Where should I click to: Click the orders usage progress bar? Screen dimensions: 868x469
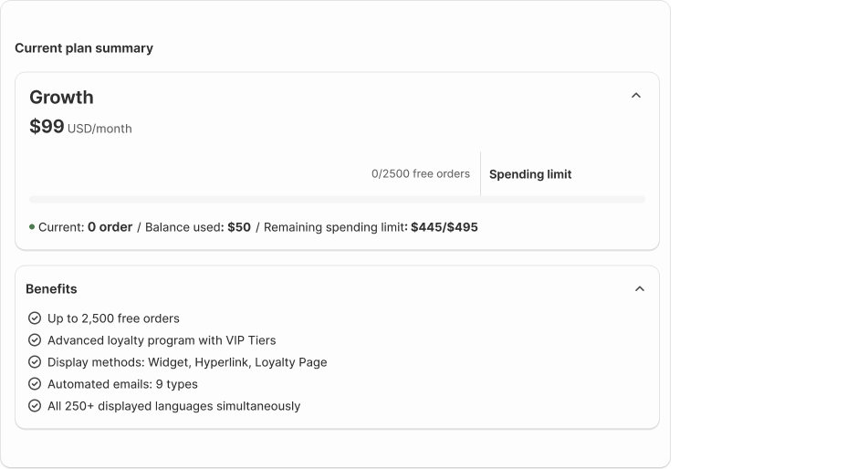(x=337, y=199)
